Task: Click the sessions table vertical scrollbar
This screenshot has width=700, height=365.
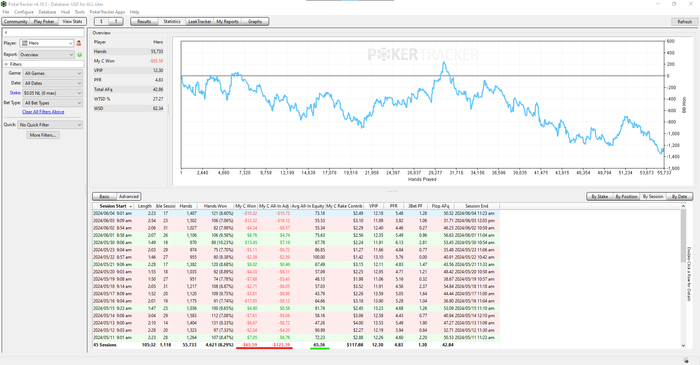Action: point(683,276)
